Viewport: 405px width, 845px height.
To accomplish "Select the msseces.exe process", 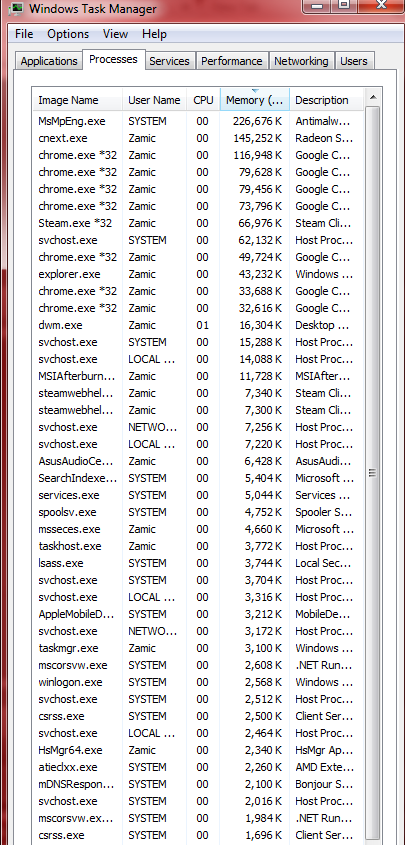I will pos(198,529).
